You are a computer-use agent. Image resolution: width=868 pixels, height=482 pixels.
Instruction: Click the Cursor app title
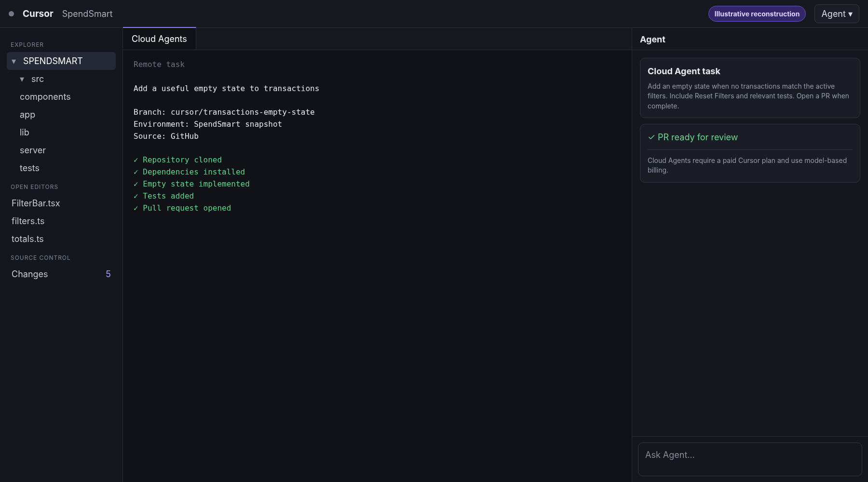point(38,14)
